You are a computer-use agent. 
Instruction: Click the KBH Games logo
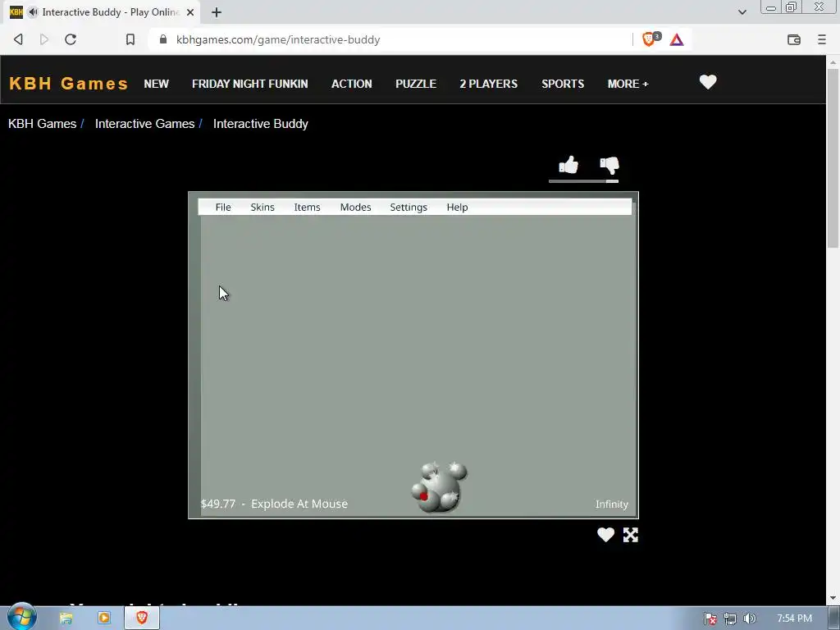click(69, 84)
